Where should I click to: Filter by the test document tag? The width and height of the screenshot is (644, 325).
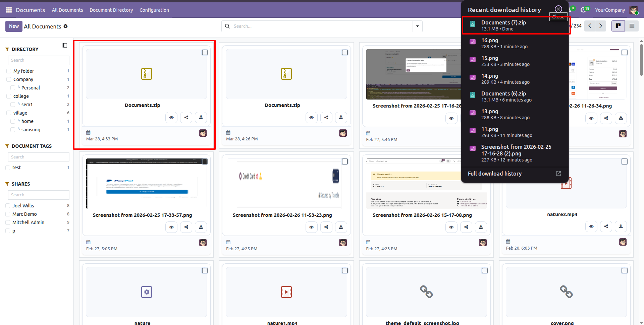8,168
